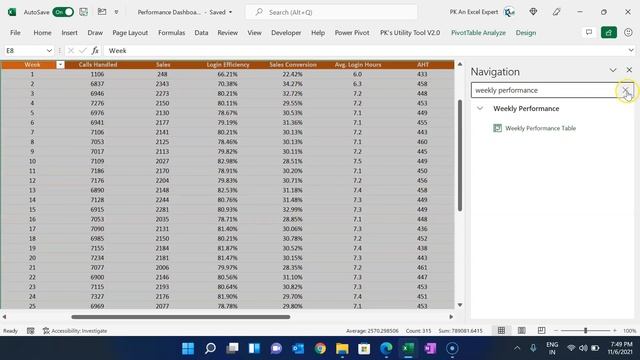Screen dimensions: 640x360
Task: Toggle the AutoSave switch
Action: click(x=63, y=12)
